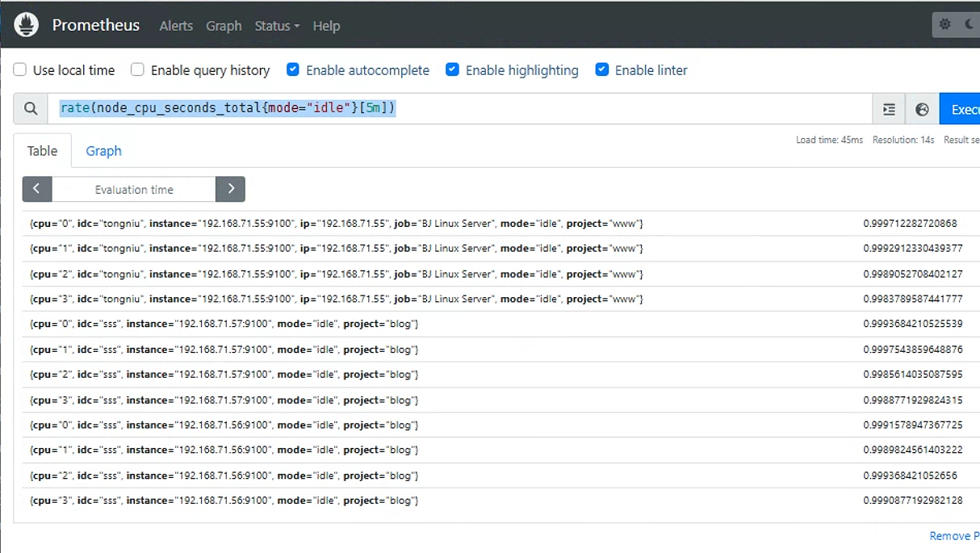Run the query with Execute button
This screenshot has width=980, height=553.
coord(960,109)
